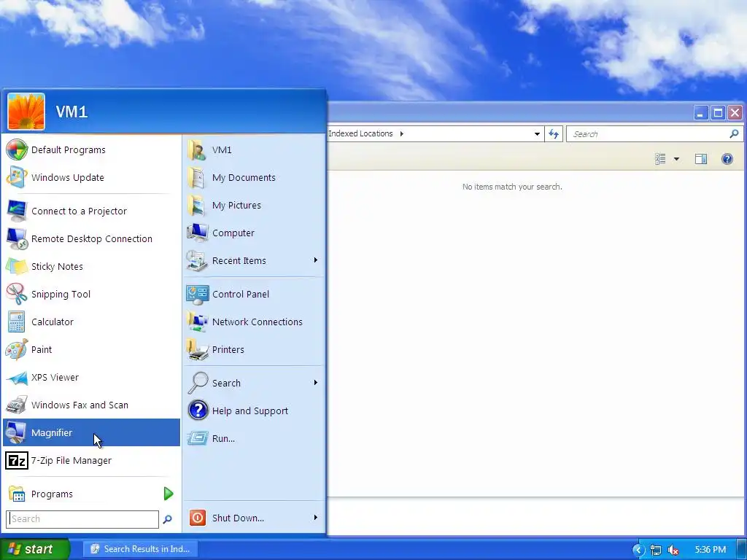Open the Run... dialog
This screenshot has height=560, width=747.
[x=254, y=438]
